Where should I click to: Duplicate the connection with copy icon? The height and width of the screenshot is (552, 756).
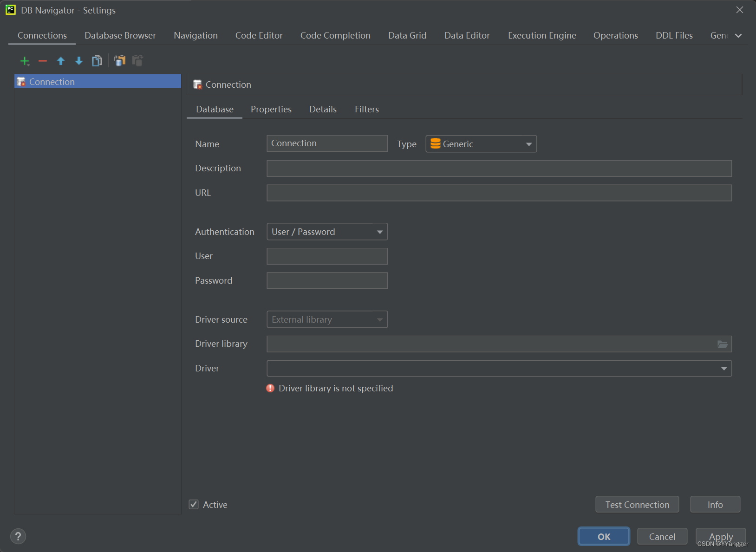[x=97, y=61]
